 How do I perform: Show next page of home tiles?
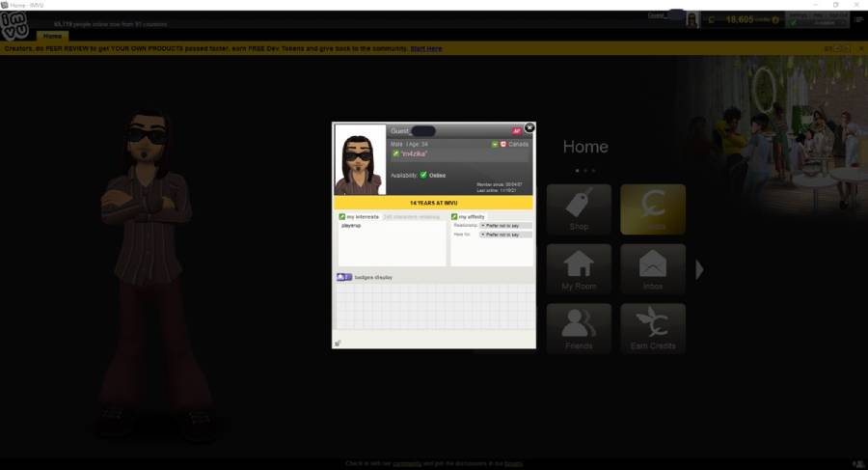699,269
